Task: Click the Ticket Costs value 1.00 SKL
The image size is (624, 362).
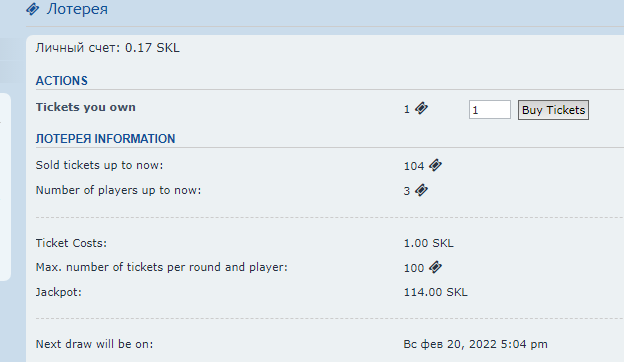Action: pyautogui.click(x=429, y=243)
